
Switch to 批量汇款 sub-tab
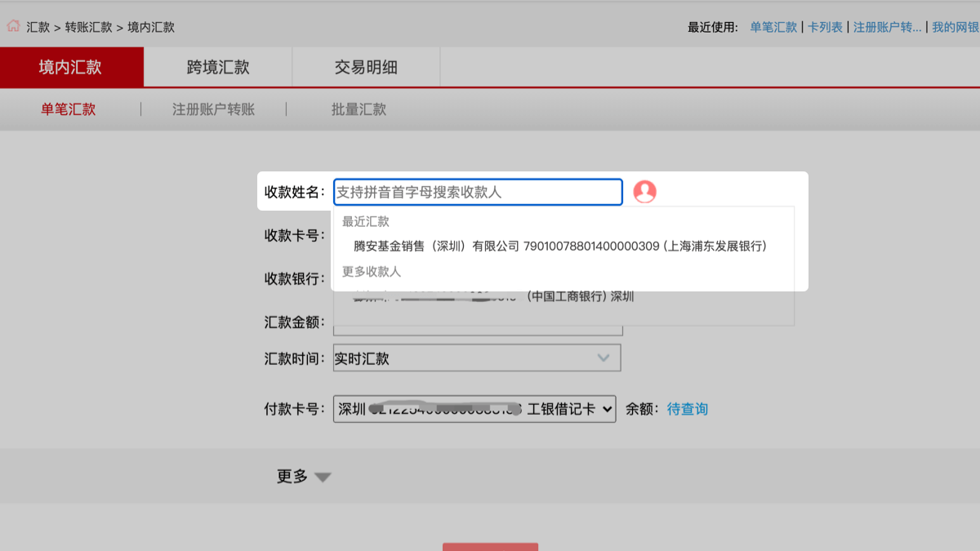coord(359,109)
